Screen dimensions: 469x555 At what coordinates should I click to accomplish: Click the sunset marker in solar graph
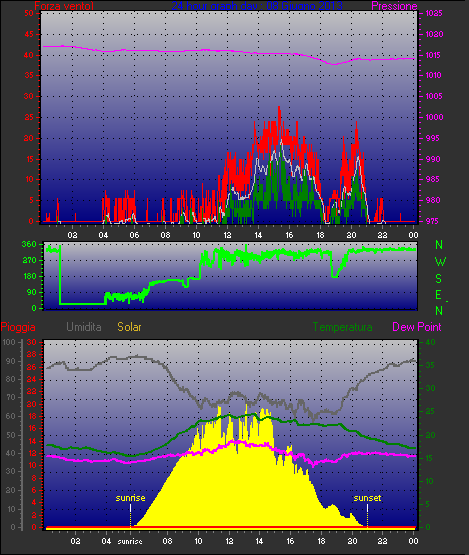[x=367, y=498]
